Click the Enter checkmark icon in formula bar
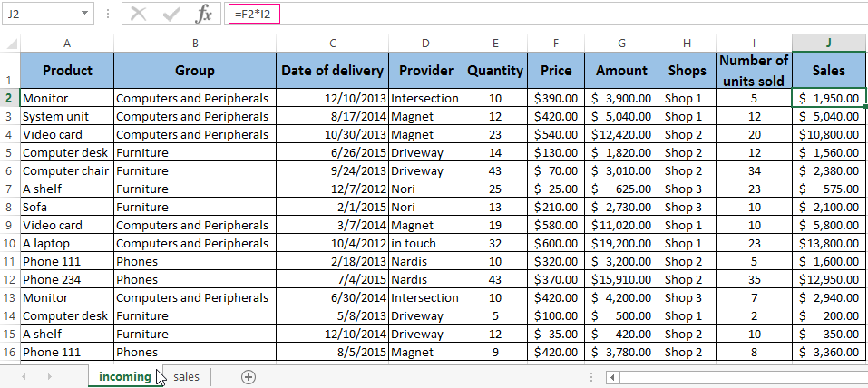This screenshot has height=388, width=868. [x=171, y=14]
